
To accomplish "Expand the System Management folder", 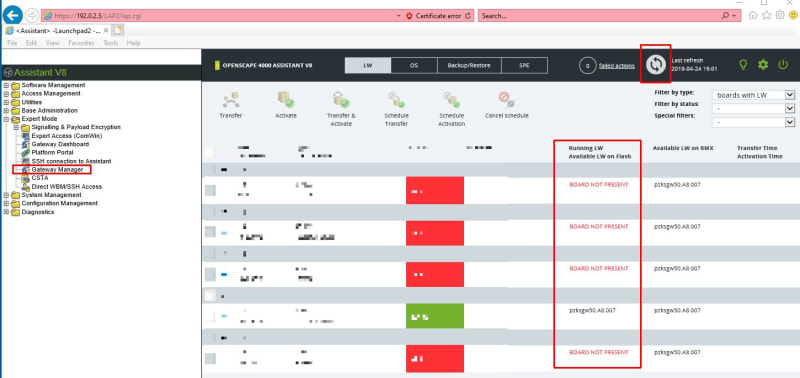I will click(6, 195).
